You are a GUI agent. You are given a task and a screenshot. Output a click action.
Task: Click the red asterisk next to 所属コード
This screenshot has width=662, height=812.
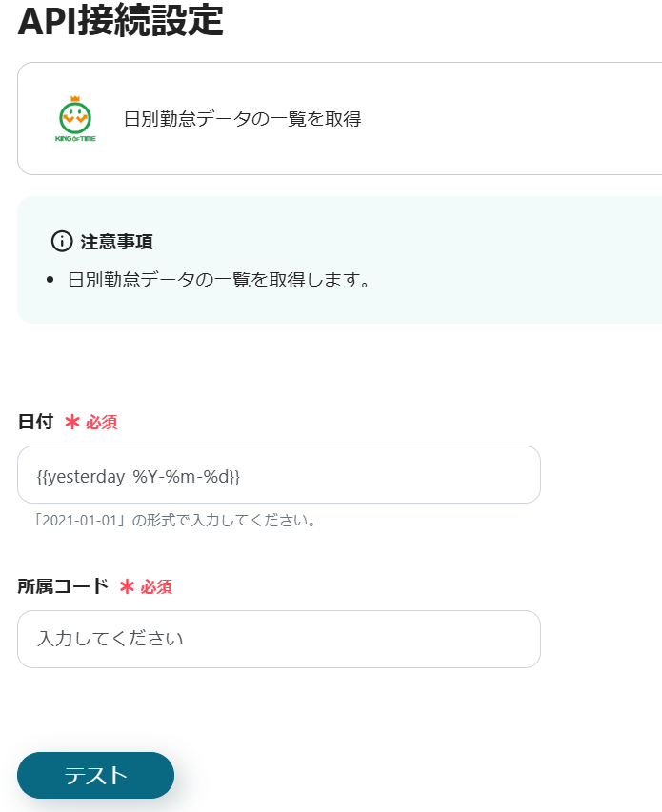[x=127, y=586]
